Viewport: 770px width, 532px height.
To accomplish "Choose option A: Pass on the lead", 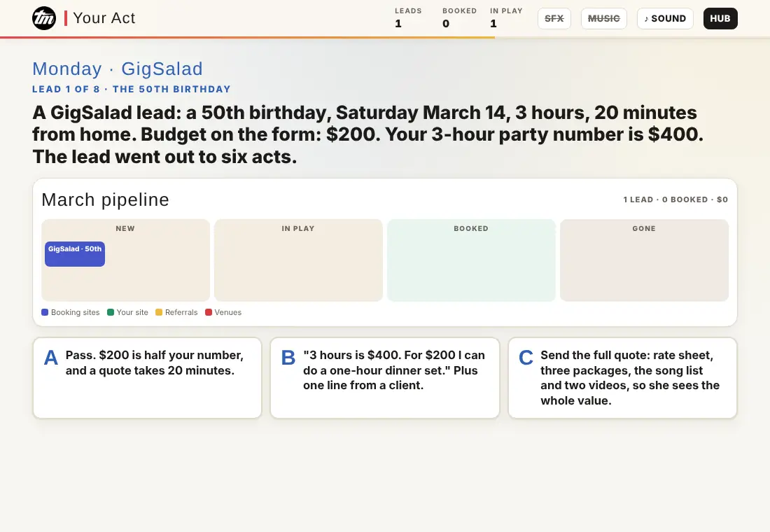I will coord(147,378).
